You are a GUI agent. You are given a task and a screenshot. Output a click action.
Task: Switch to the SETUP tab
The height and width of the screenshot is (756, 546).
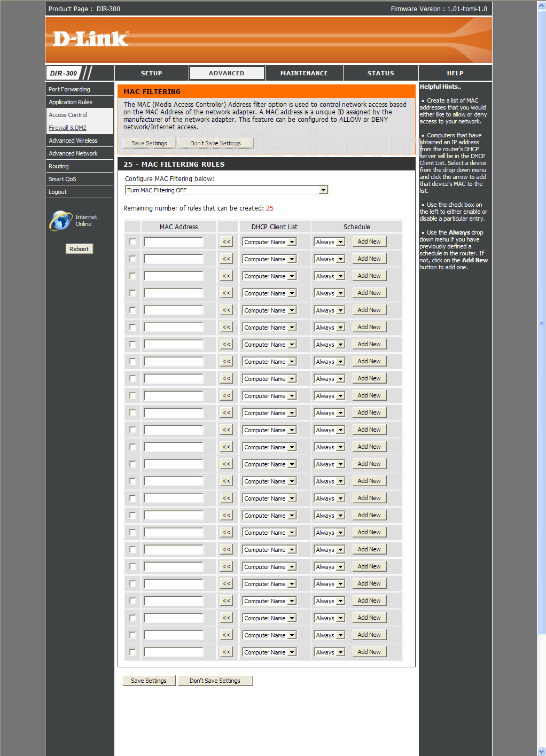pyautogui.click(x=152, y=73)
